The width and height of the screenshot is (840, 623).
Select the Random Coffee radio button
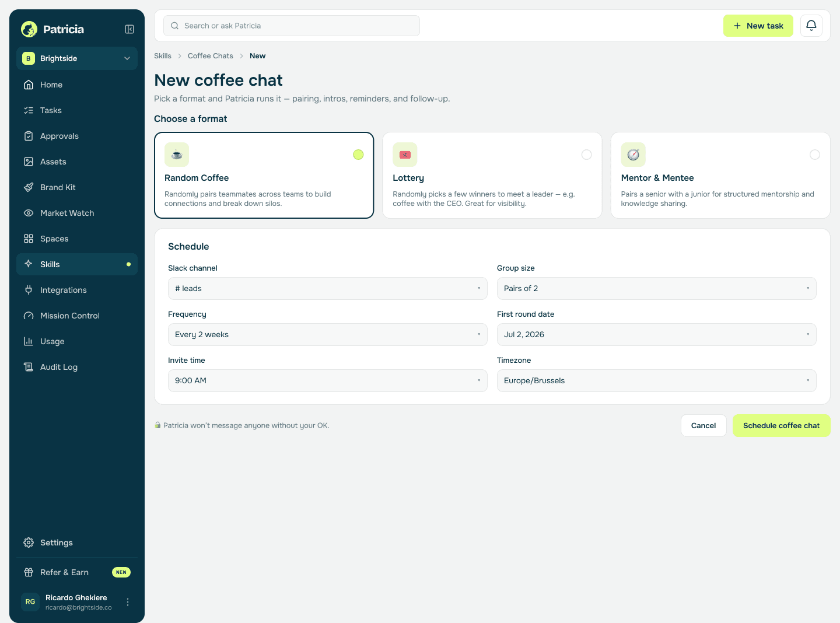click(x=358, y=155)
